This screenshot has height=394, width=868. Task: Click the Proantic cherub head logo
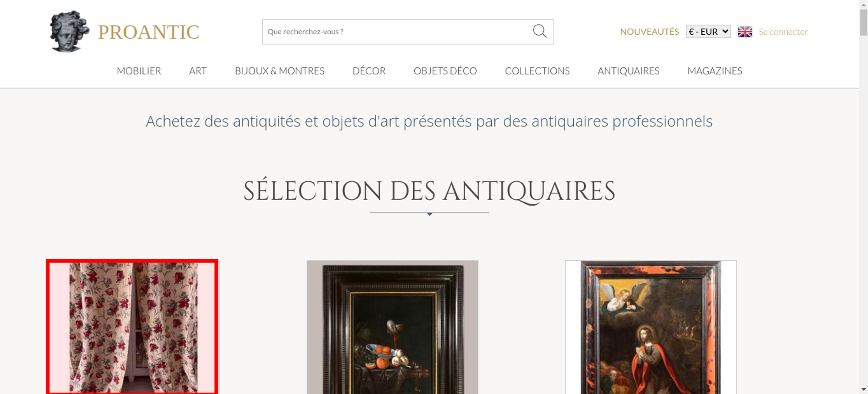(69, 32)
